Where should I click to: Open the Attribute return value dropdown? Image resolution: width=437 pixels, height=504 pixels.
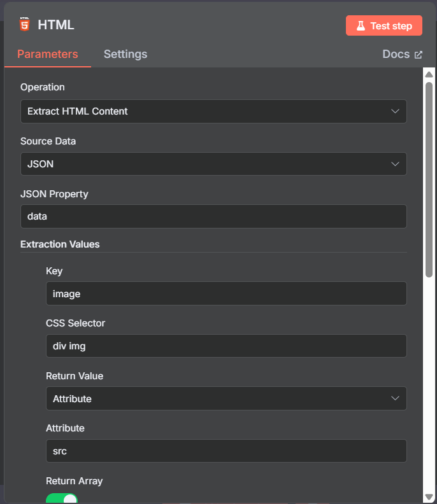(x=226, y=398)
